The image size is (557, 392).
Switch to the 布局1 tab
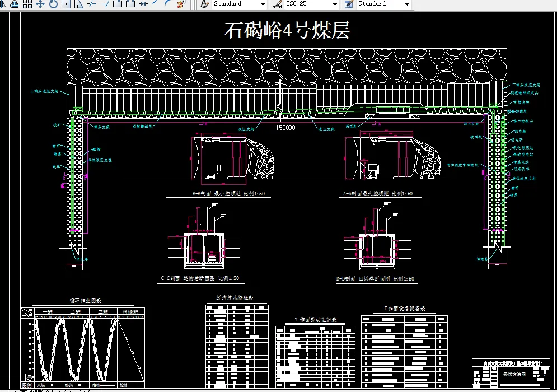point(50,389)
